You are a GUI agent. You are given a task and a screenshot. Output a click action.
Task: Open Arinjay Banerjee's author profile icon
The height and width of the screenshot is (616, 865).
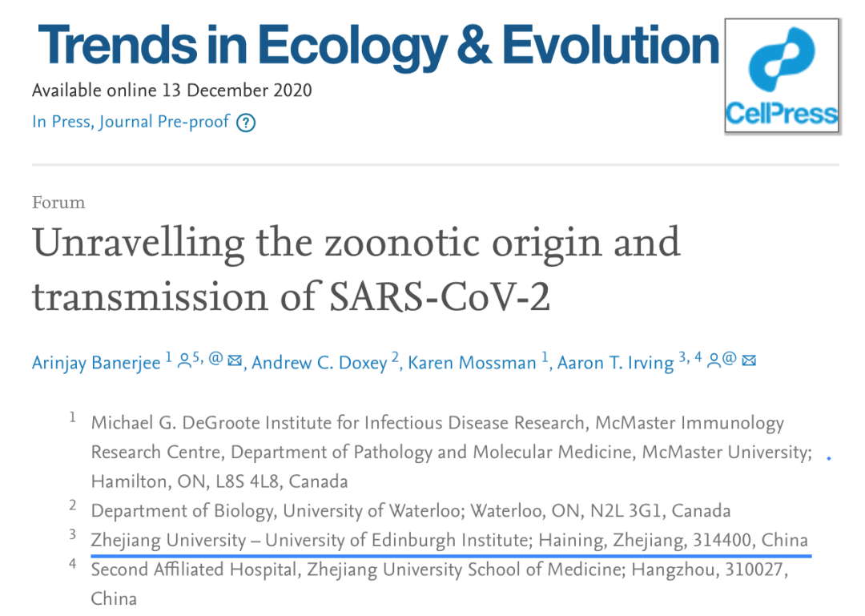[184, 361]
